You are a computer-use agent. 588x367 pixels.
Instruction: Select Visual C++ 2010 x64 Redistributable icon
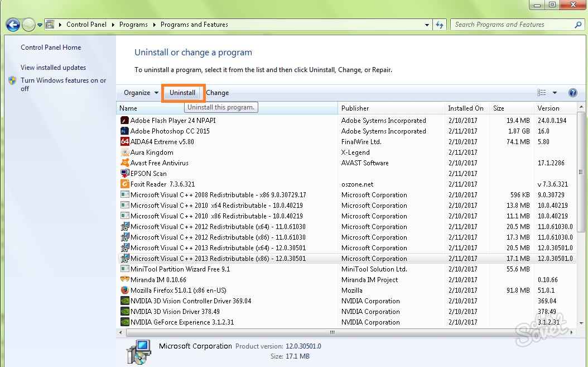point(124,205)
